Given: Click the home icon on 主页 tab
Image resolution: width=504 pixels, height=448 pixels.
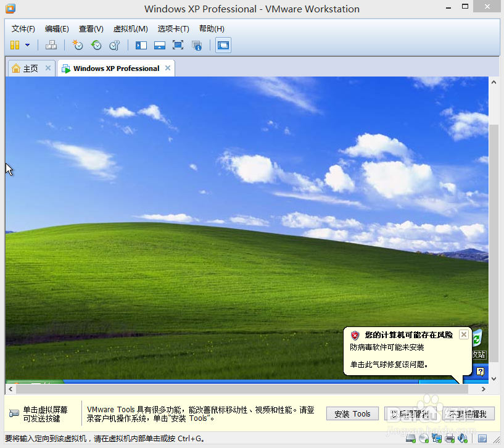Looking at the screenshot, I should pyautogui.click(x=16, y=68).
